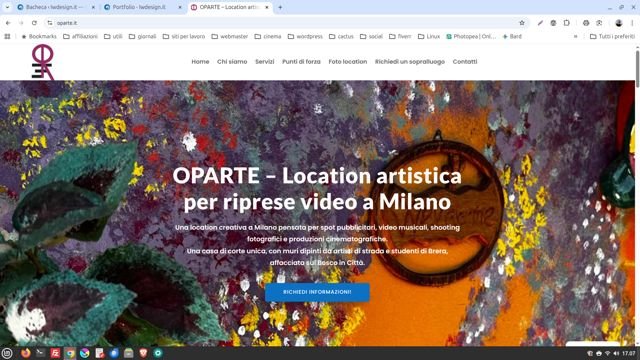Open the file manager from the taskbar

click(x=129, y=353)
